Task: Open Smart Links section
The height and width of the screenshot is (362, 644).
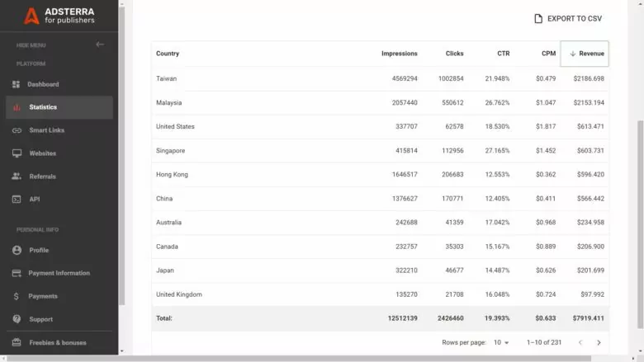Action: coord(59,130)
